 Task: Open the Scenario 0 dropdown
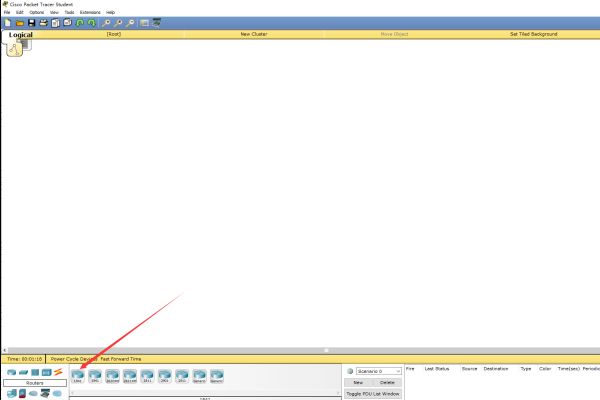tap(378, 371)
